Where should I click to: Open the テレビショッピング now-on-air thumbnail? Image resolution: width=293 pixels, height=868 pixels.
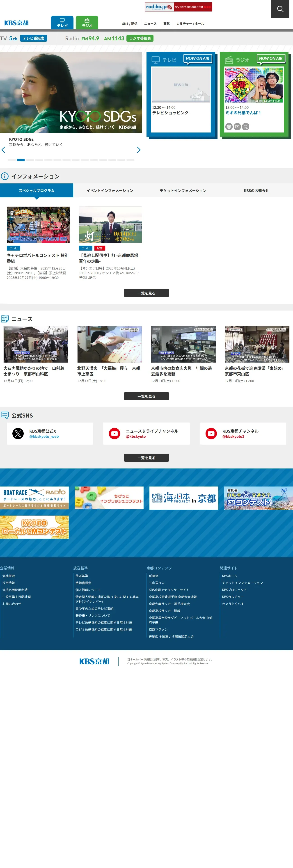(181, 85)
